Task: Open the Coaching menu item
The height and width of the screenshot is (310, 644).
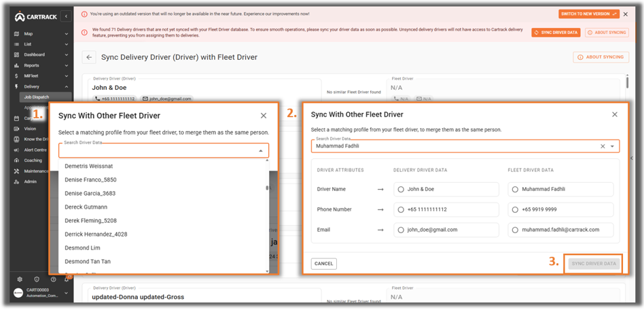Action: 33,160
